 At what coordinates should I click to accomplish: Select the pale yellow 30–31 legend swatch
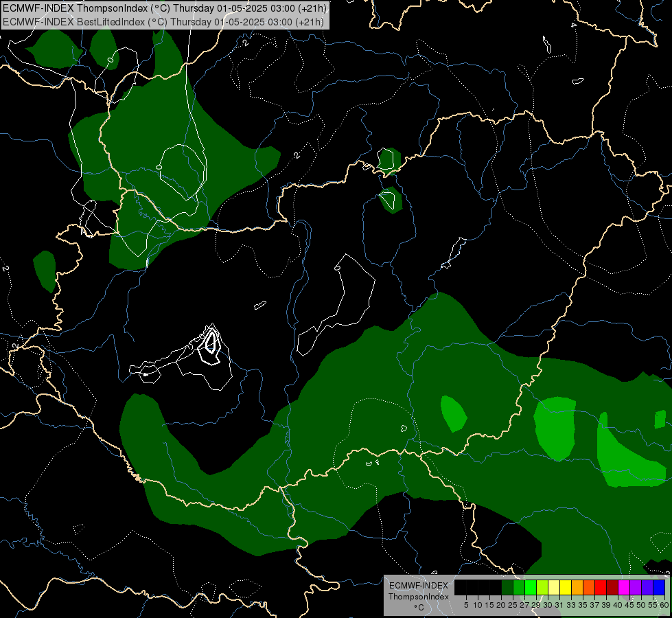[x=554, y=587]
